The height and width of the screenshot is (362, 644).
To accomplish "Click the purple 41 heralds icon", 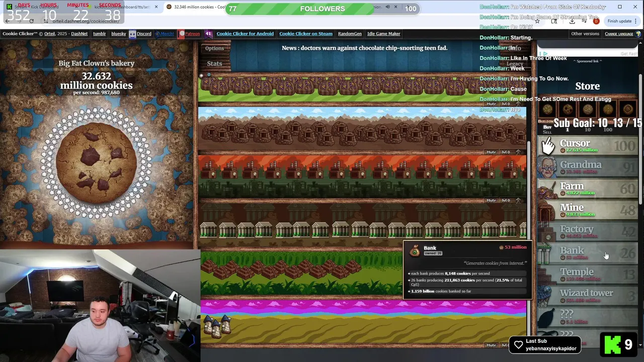I will point(208,34).
